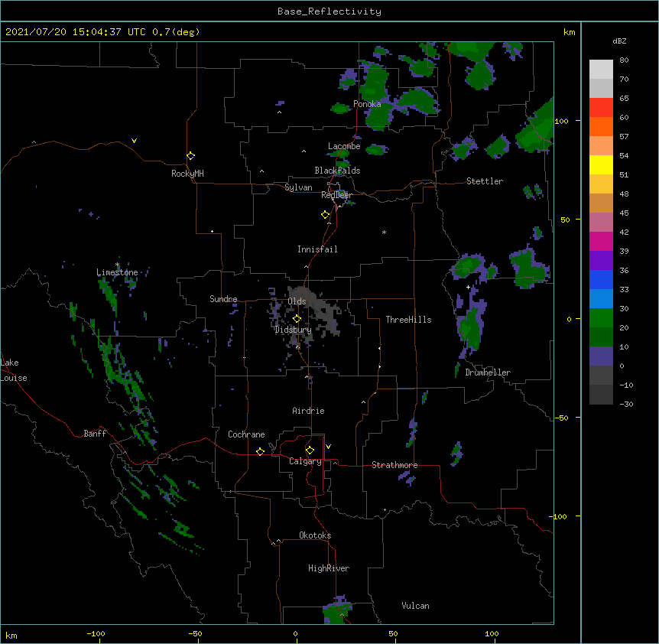The height and width of the screenshot is (644, 659).
Task: Click the yellow diamond marker above RockyMH
Action: (x=190, y=156)
